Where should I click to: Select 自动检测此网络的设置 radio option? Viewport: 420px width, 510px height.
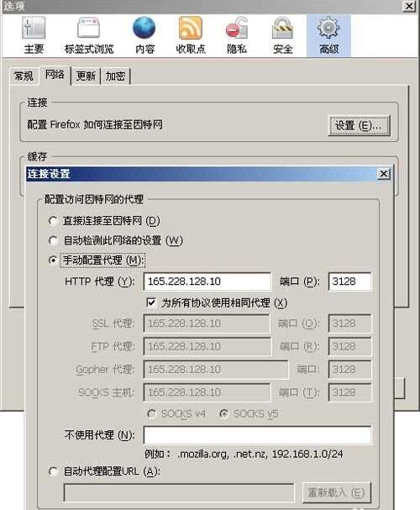pos(53,240)
